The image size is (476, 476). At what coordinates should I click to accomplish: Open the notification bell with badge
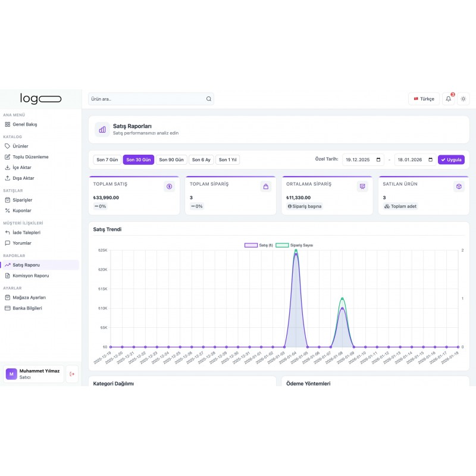point(448,99)
